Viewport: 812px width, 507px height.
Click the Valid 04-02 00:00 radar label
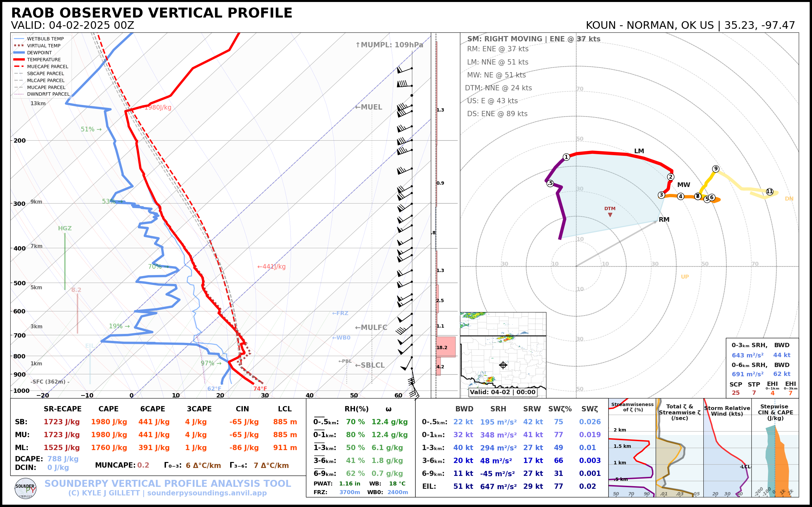[502, 392]
